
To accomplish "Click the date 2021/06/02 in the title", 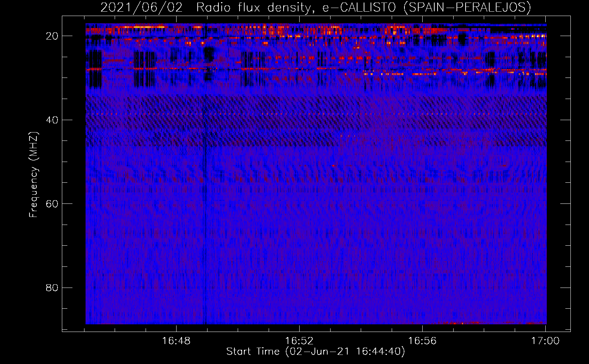I will [x=141, y=7].
